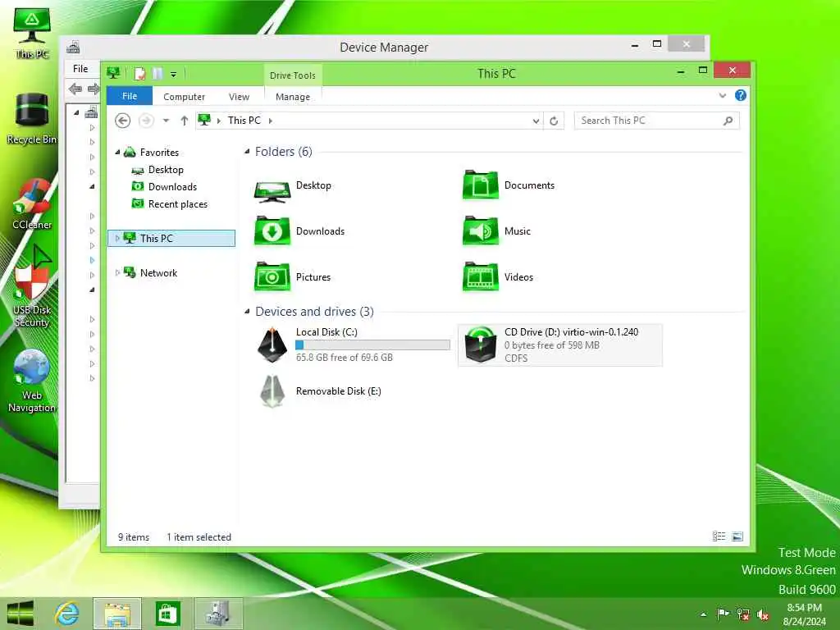The height and width of the screenshot is (630, 840).
Task: Click the search magnifier icon
Action: click(x=728, y=121)
